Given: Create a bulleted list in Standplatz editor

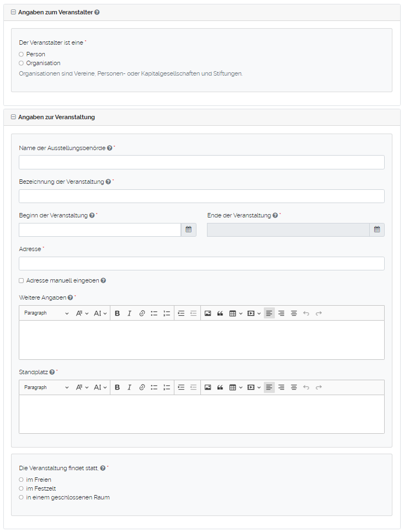Looking at the screenshot, I should pos(154,387).
